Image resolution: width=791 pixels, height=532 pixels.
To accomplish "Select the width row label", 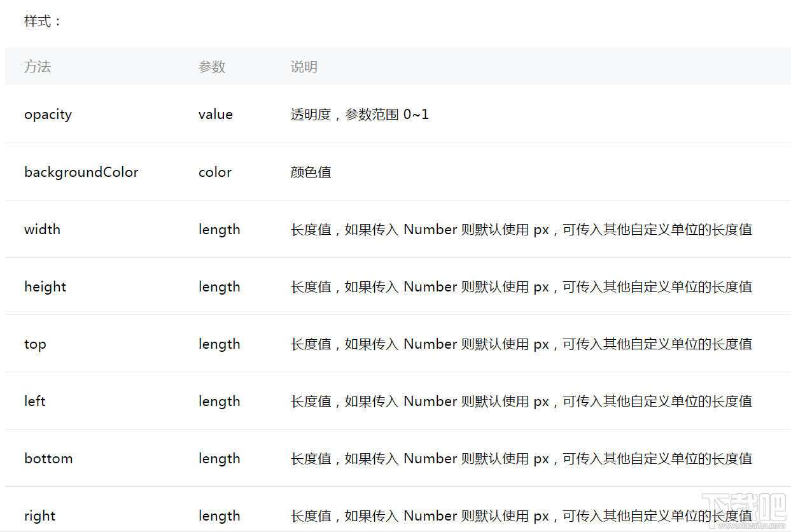I will 42,229.
